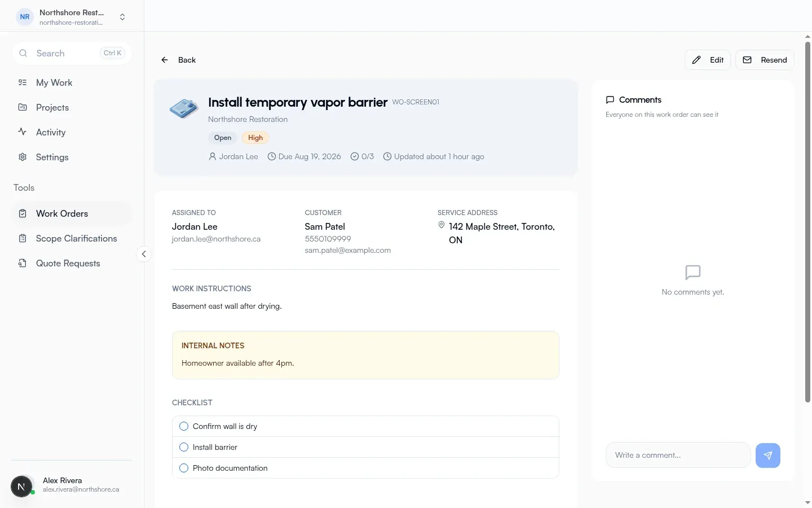Expand the Northshore workspace switcher
The width and height of the screenshot is (812, 508).
(x=122, y=17)
